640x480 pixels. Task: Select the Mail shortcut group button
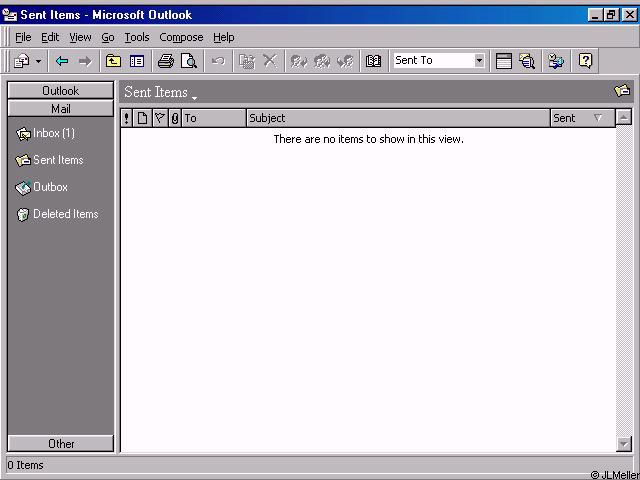pyautogui.click(x=60, y=109)
